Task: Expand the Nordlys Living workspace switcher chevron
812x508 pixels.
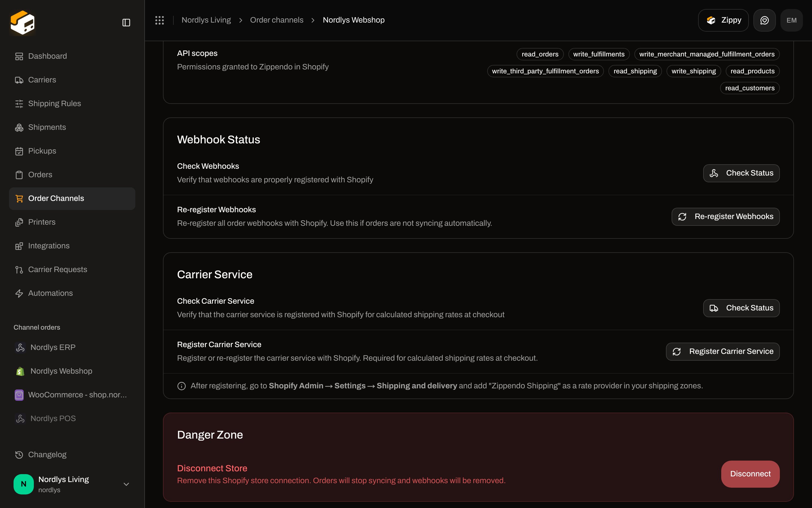Action: pos(126,484)
